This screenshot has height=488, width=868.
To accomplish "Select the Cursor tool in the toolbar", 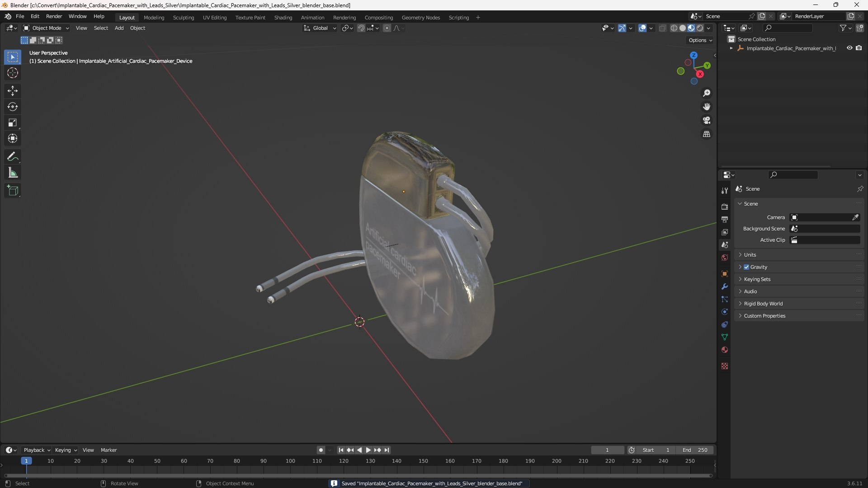I will pos(13,73).
